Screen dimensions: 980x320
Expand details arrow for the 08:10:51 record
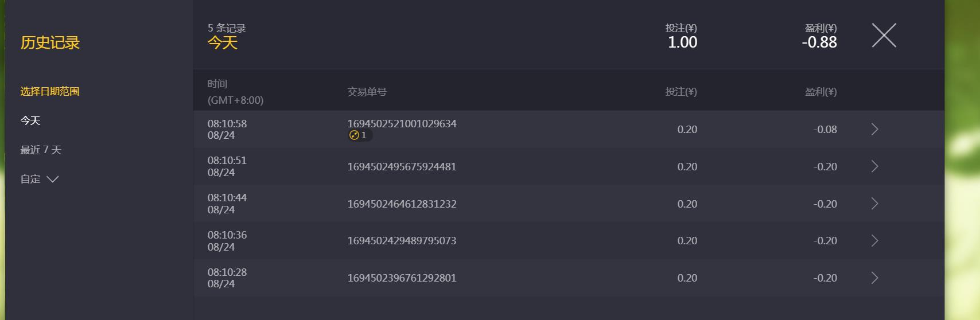(874, 167)
